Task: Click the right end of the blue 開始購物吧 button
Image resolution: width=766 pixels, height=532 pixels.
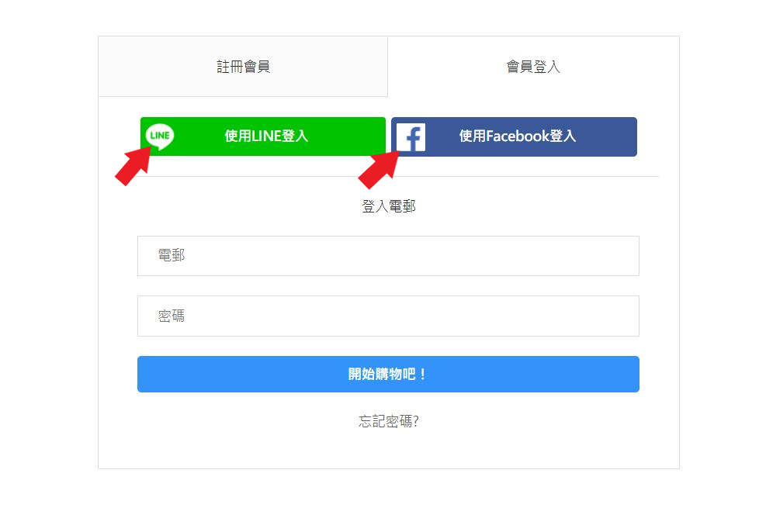Action: [620, 375]
